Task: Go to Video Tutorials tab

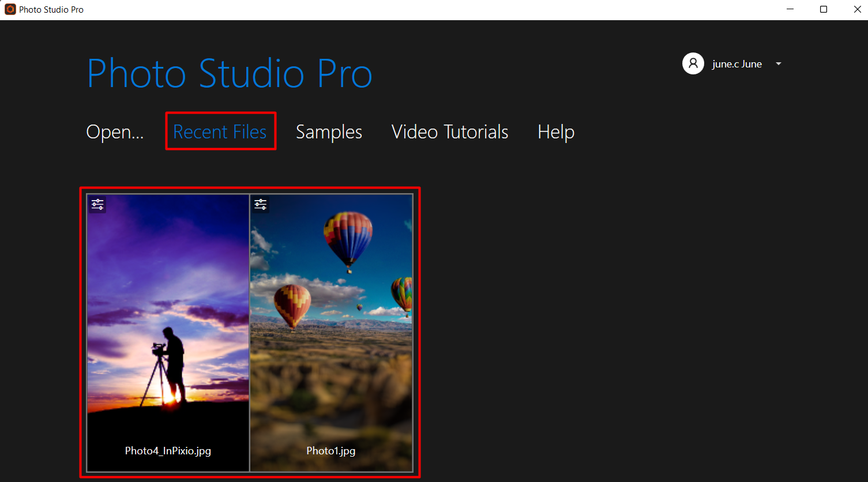Action: (450, 132)
